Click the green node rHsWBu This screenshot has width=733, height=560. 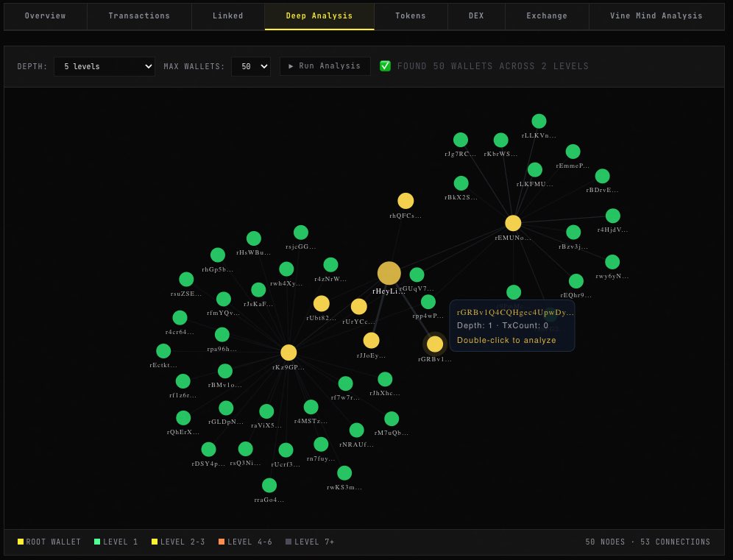pyautogui.click(x=253, y=238)
